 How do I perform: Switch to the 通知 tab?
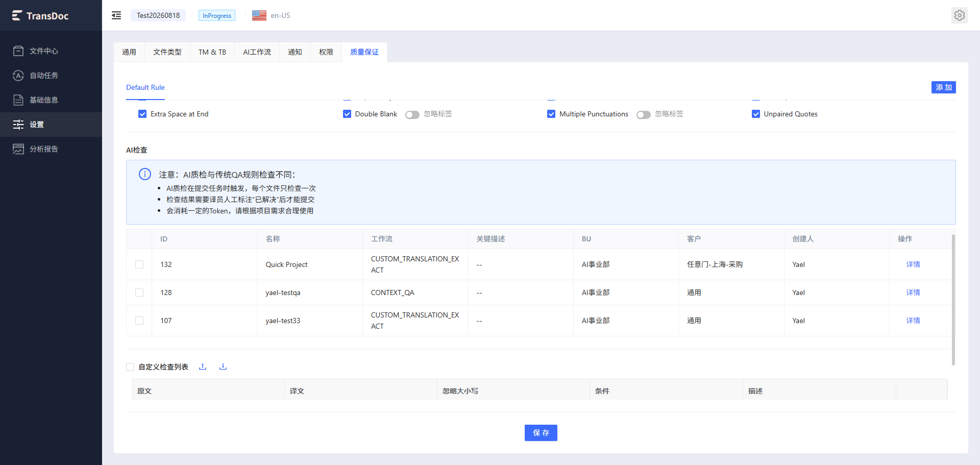click(295, 52)
